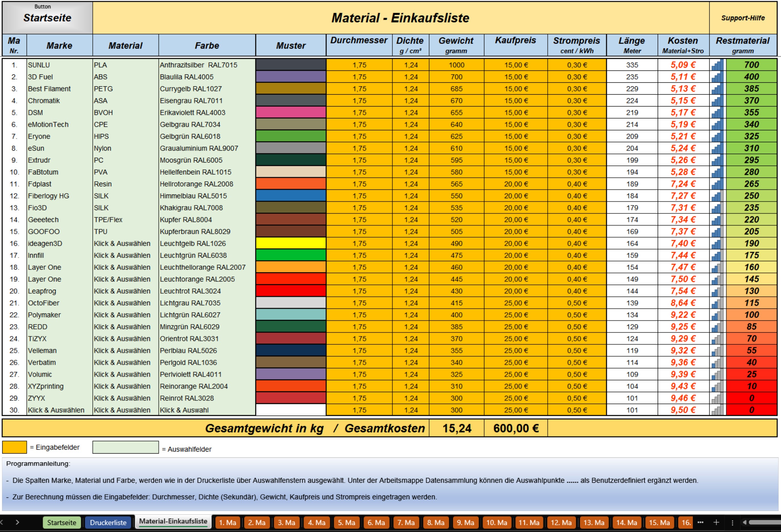The width and height of the screenshot is (781, 532).
Task: Click Kosten value 5,09 €
Action: [683, 65]
